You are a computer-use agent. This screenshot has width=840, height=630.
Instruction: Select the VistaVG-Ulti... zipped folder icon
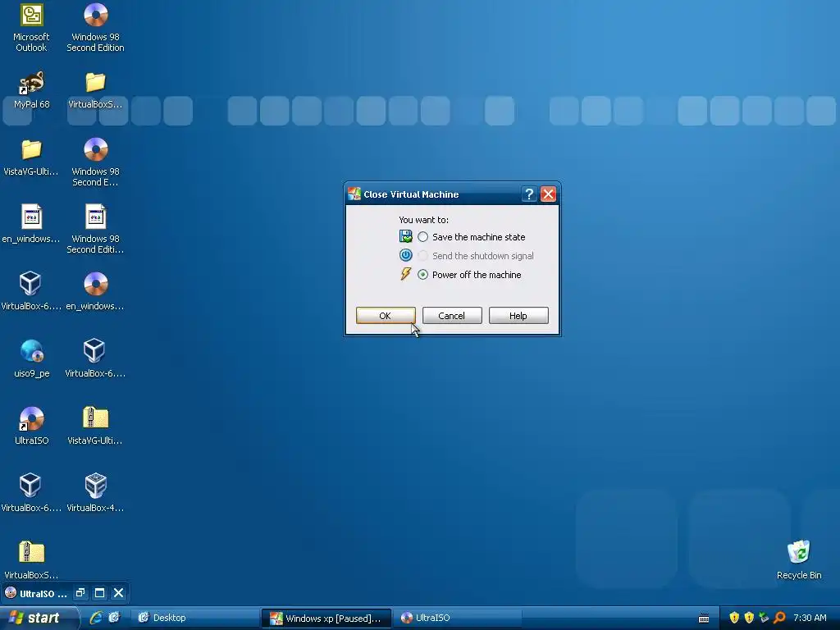tap(95, 426)
